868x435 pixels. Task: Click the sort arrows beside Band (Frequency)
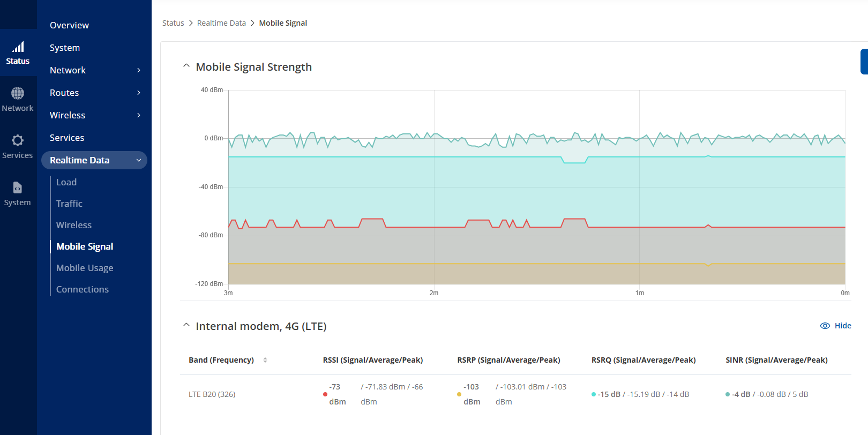click(x=265, y=360)
